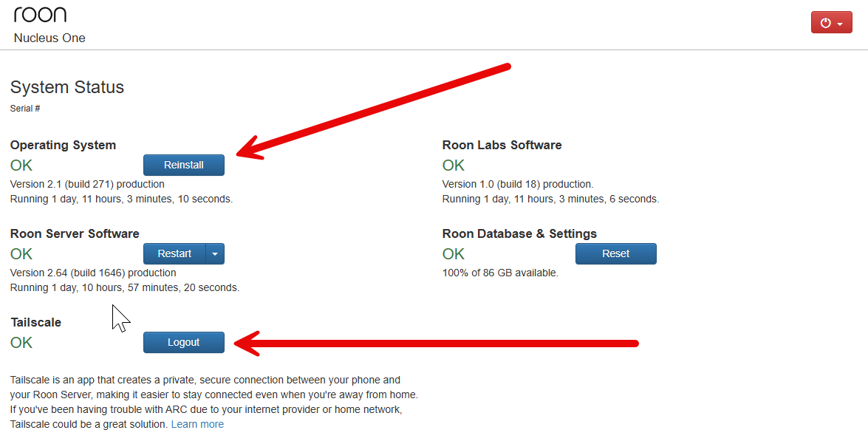Click the Operating System heading

point(63,145)
